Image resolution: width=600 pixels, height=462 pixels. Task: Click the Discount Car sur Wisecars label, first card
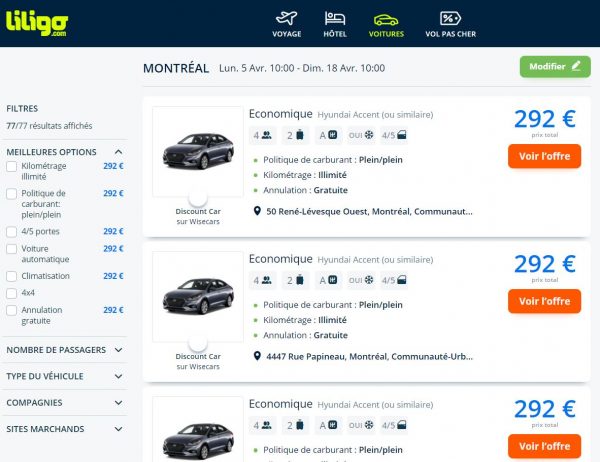coord(198,216)
